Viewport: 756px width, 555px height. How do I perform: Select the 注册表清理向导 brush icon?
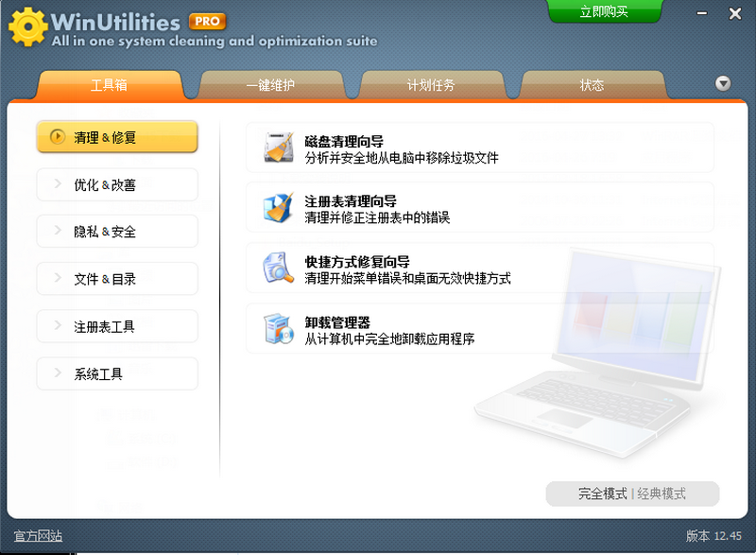coord(277,210)
